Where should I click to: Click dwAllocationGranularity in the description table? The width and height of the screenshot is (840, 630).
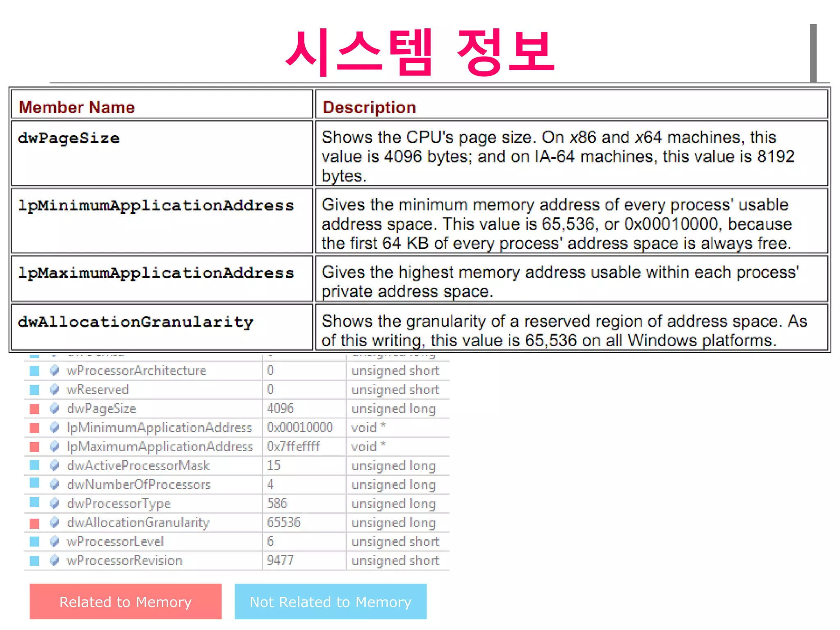135,322
